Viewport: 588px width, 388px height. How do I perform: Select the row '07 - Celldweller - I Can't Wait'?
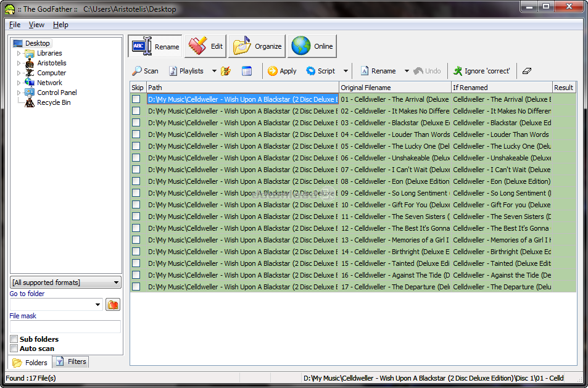(x=353, y=170)
